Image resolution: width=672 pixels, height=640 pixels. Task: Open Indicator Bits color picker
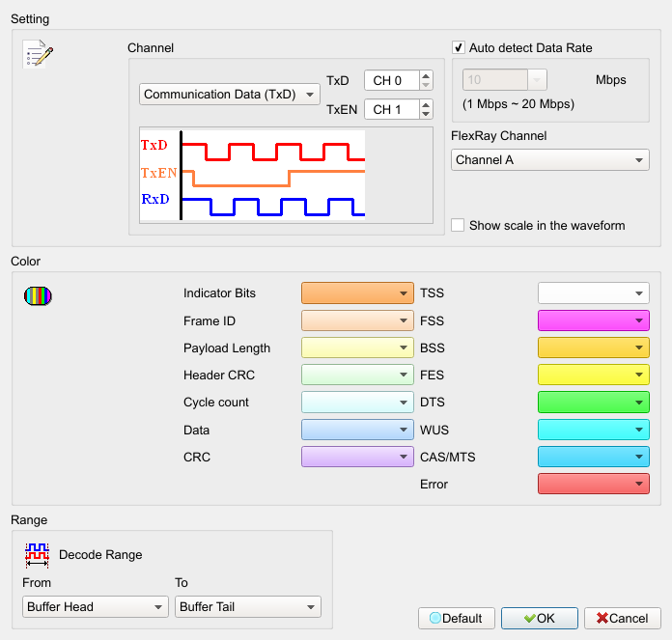pos(357,293)
